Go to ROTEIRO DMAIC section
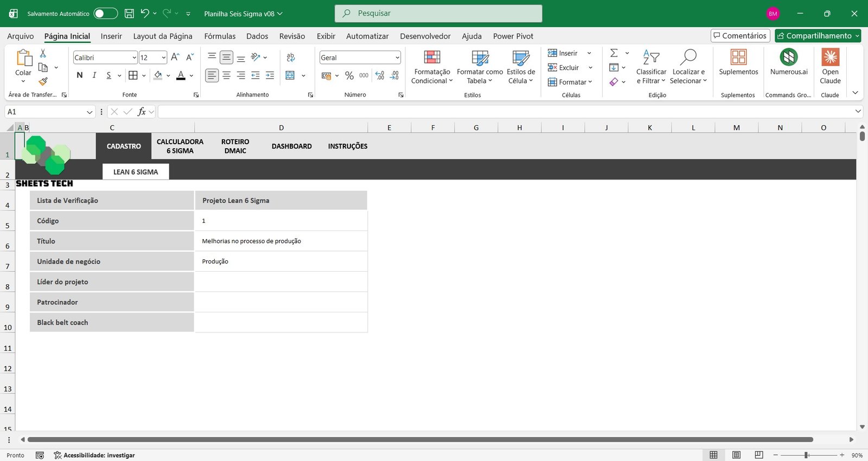The image size is (868, 461). [235, 146]
